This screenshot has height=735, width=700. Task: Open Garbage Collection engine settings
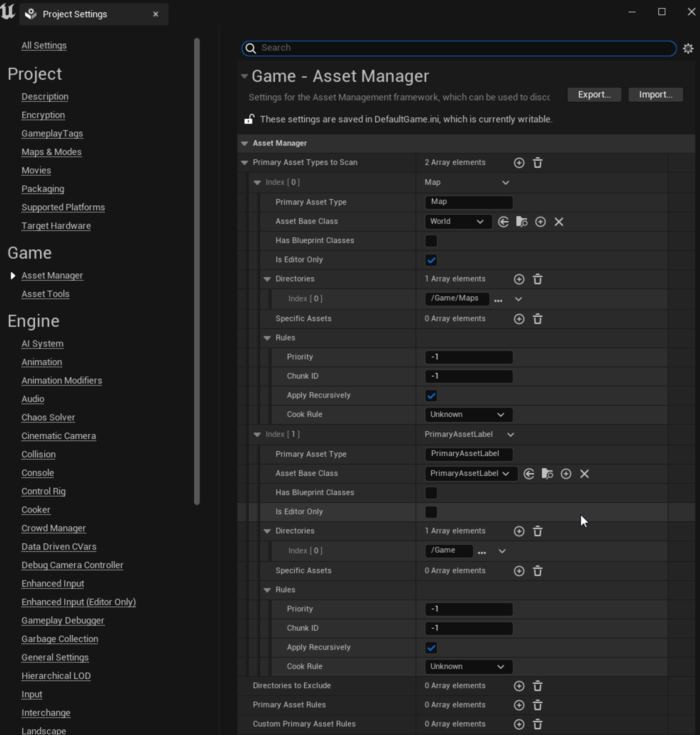point(60,639)
